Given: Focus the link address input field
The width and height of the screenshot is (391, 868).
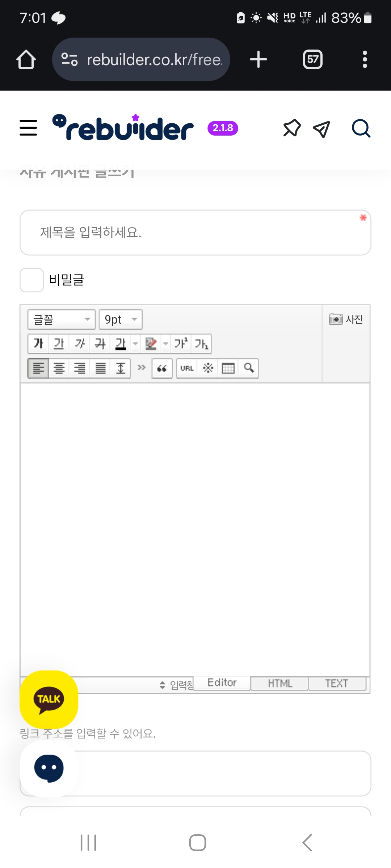Looking at the screenshot, I should tap(195, 773).
